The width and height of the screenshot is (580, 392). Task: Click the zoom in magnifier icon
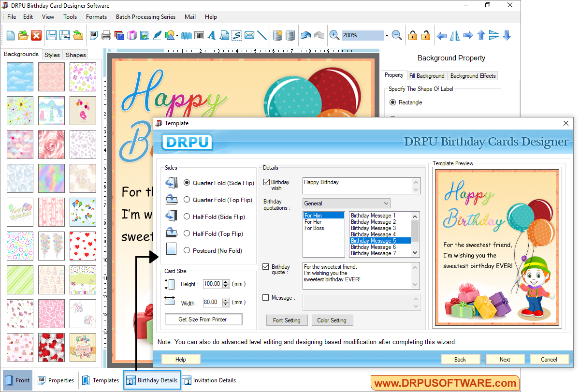[333, 35]
